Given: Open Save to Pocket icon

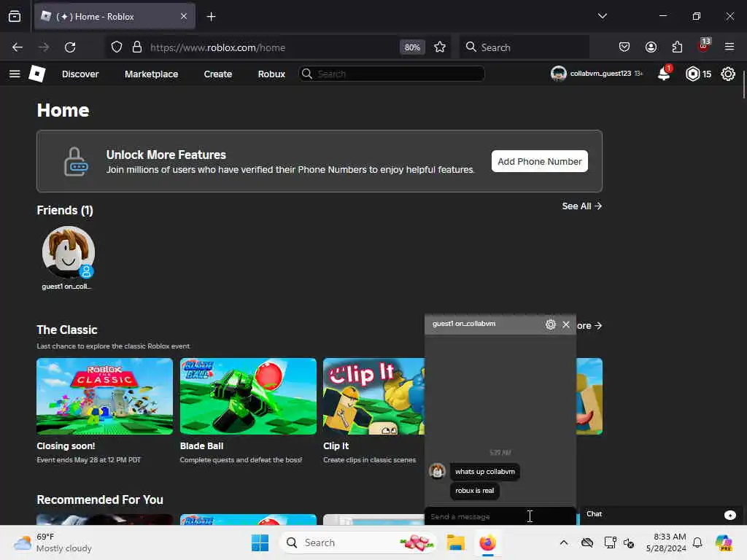Looking at the screenshot, I should pos(624,47).
